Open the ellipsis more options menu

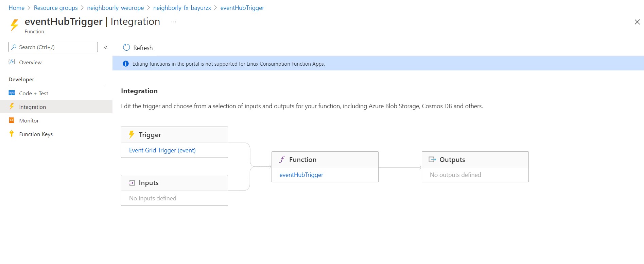pos(174,22)
